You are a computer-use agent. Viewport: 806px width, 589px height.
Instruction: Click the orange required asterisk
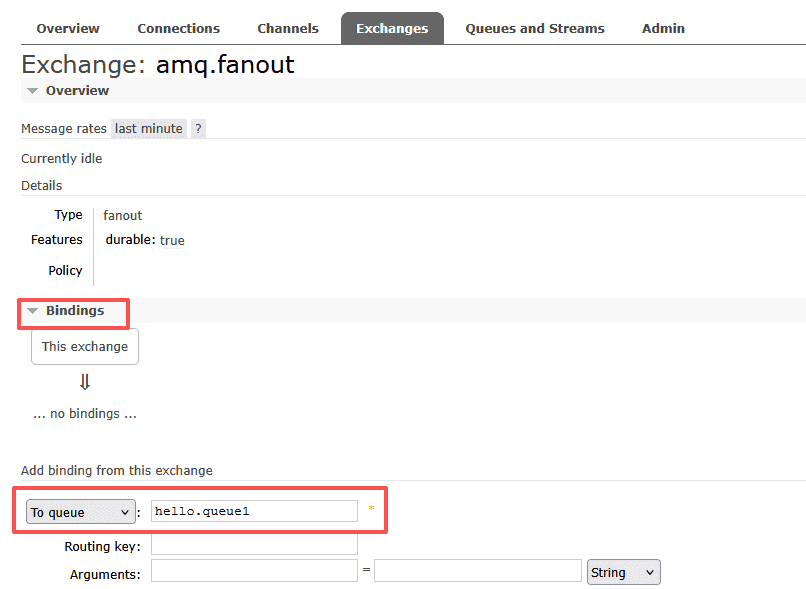372,511
